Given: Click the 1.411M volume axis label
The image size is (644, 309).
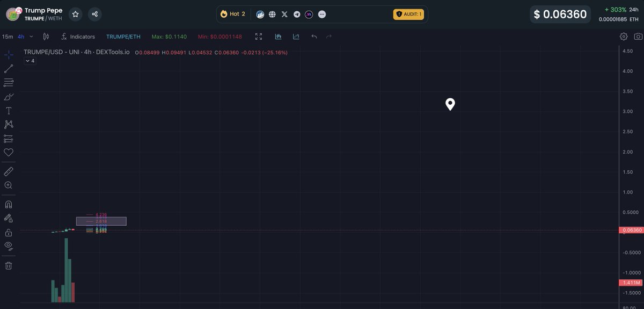Looking at the screenshot, I should (631, 283).
